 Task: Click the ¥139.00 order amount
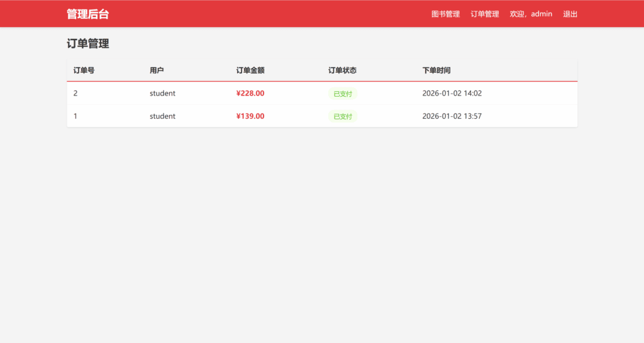(x=250, y=116)
